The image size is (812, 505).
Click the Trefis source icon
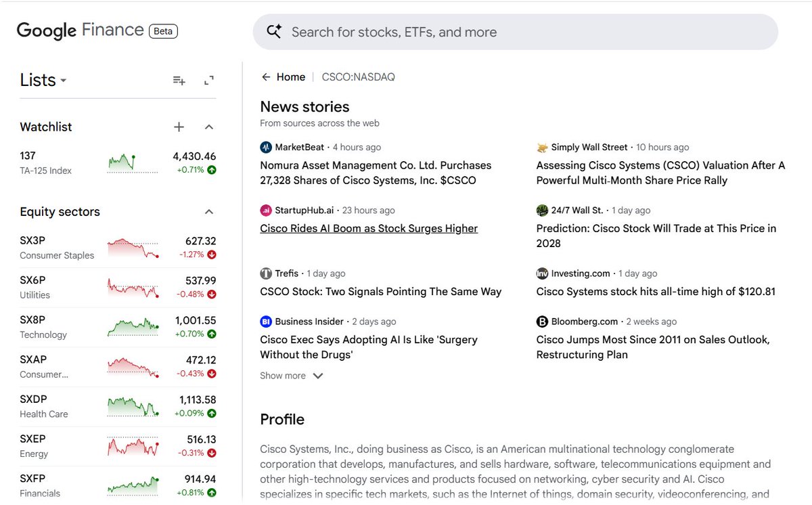266,273
